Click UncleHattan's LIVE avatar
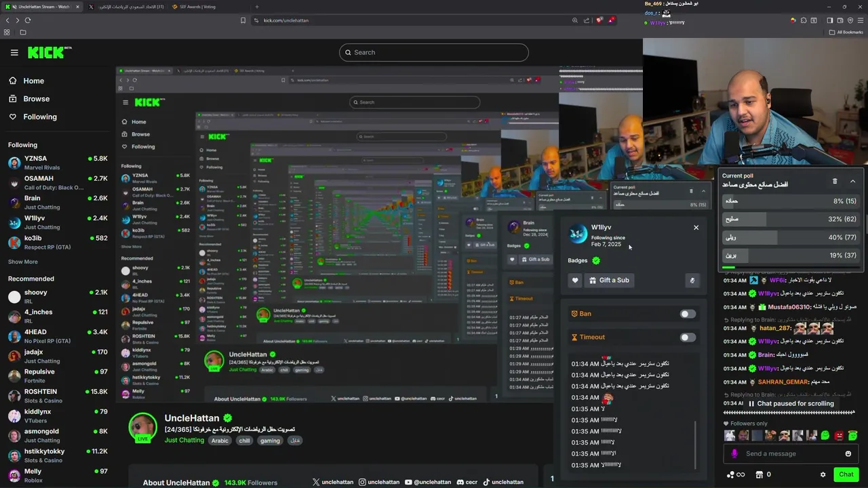The height and width of the screenshot is (488, 868). click(143, 428)
